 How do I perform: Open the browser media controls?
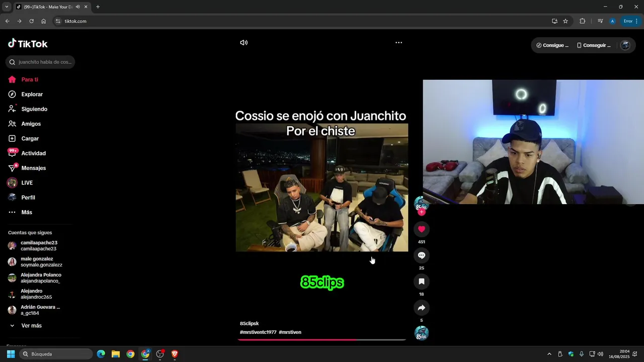click(x=600, y=21)
